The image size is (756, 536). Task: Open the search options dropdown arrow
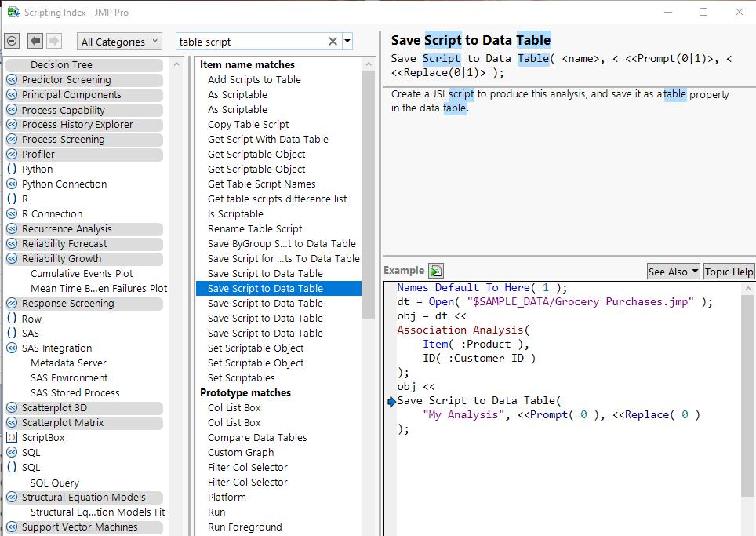(347, 42)
